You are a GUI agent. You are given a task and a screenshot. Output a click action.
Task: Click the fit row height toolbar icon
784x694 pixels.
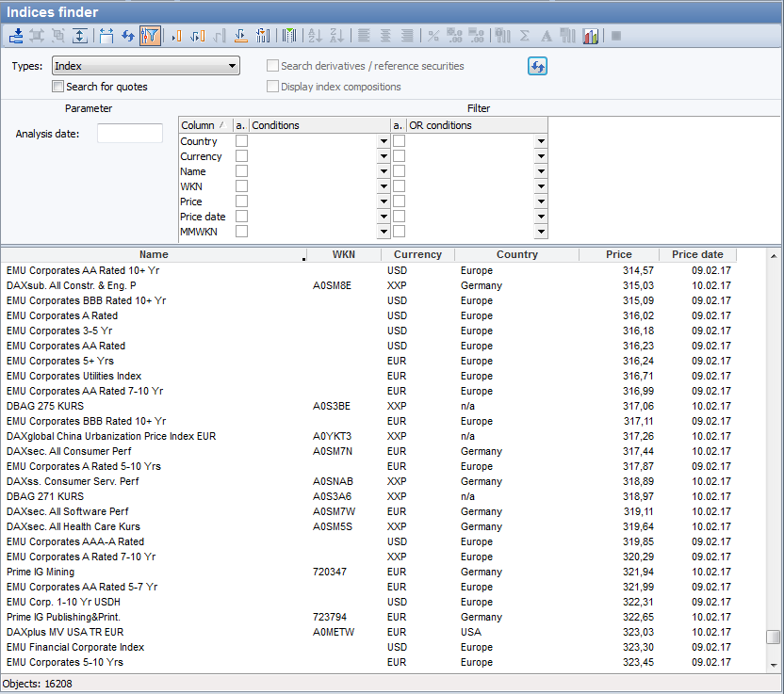80,36
